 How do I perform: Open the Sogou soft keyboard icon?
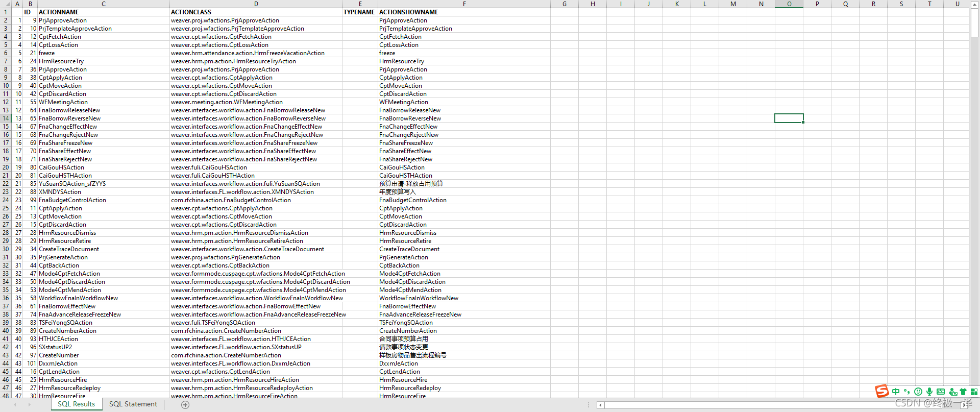coord(941,392)
